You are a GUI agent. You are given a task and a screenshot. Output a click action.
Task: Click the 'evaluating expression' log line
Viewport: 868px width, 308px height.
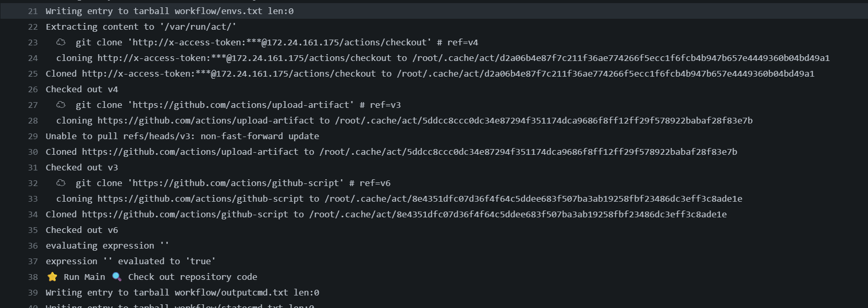pos(107,245)
